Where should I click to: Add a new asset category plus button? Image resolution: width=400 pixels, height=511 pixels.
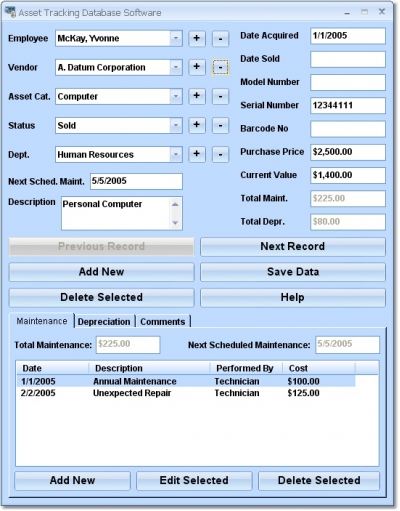[x=197, y=96]
